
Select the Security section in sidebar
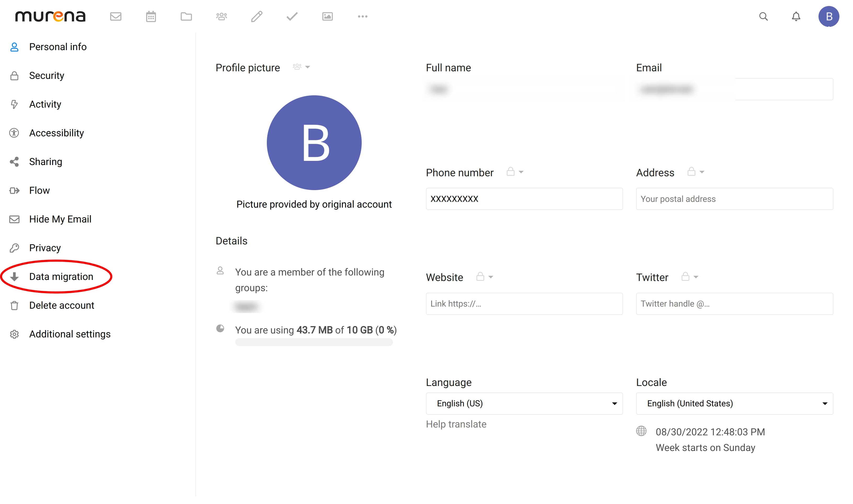coord(47,75)
